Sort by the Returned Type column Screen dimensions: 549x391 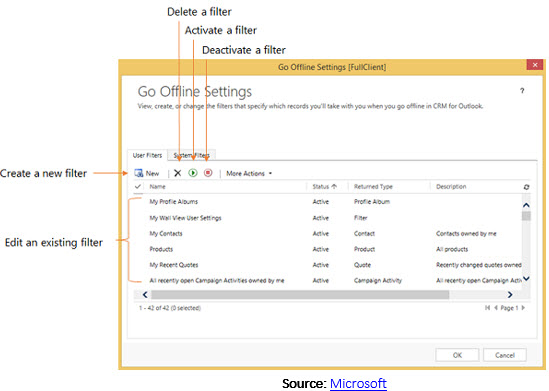coord(373,187)
